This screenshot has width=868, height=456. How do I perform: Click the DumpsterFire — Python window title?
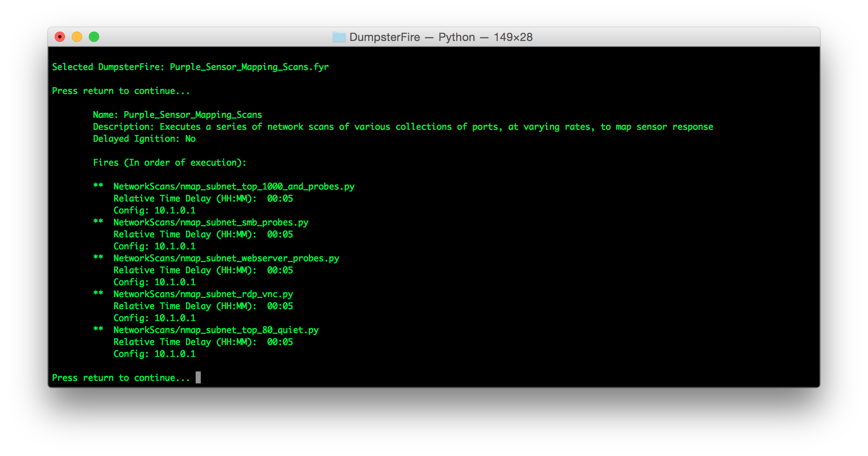pyautogui.click(x=441, y=37)
